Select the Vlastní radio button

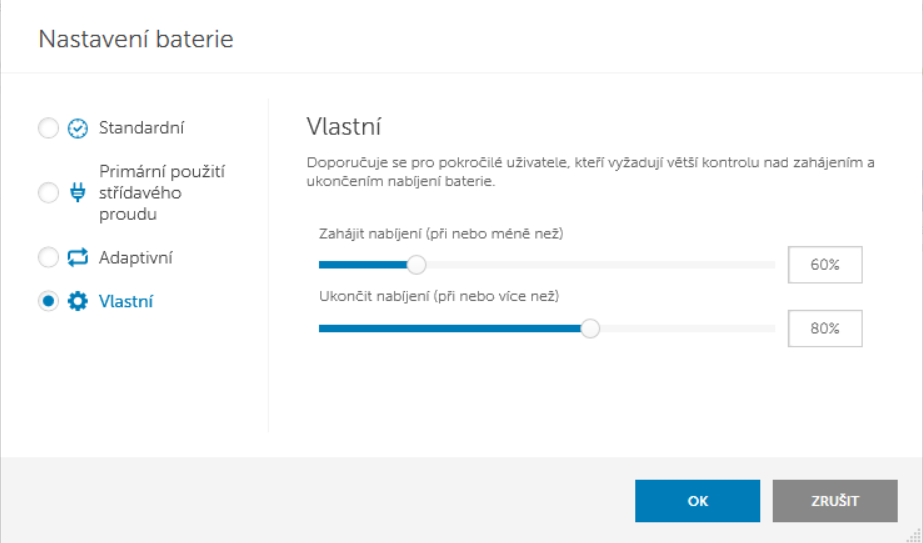(47, 301)
